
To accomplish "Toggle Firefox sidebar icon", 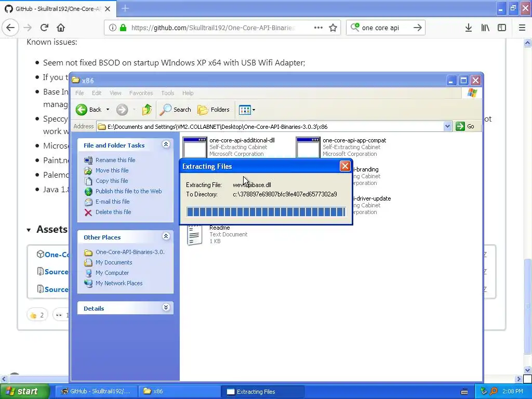I will [x=502, y=28].
